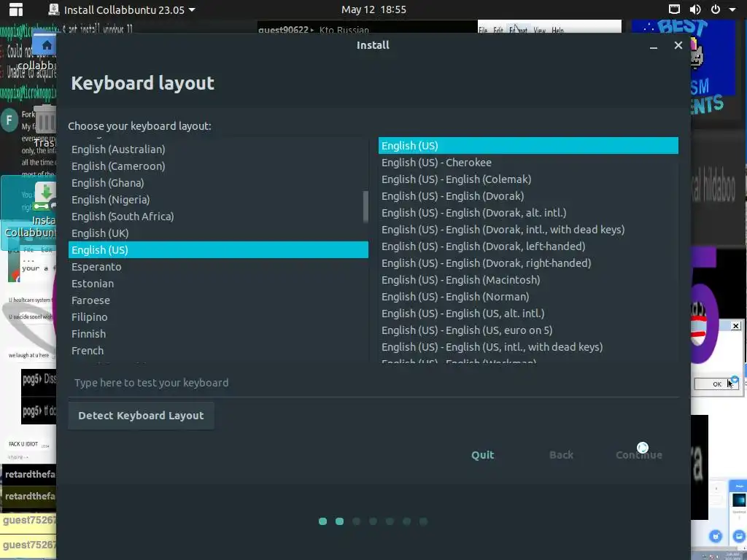Image resolution: width=747 pixels, height=560 pixels.
Task: Choose Dvorak, intl., with dead keys variant
Action: 528,230
